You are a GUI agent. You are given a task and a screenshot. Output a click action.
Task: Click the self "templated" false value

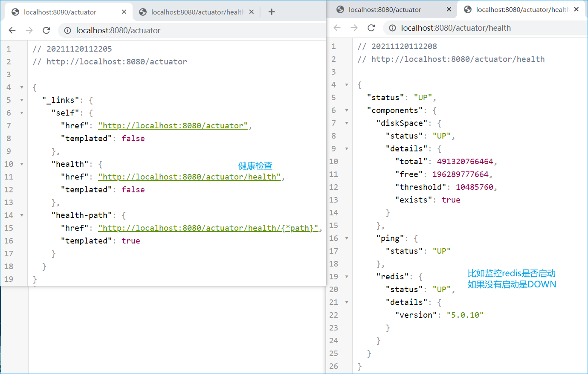click(x=133, y=139)
